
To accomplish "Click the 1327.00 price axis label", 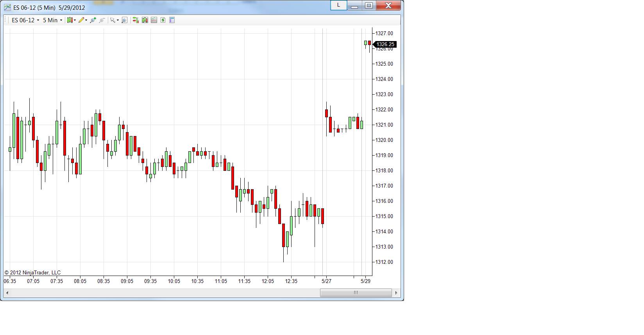I will (x=384, y=34).
